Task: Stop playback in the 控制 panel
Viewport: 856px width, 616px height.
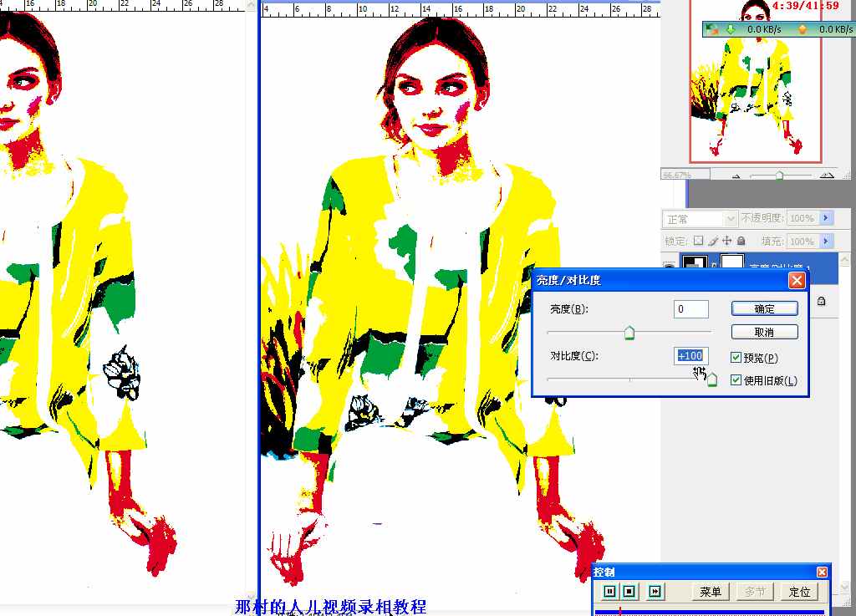Action: (629, 591)
